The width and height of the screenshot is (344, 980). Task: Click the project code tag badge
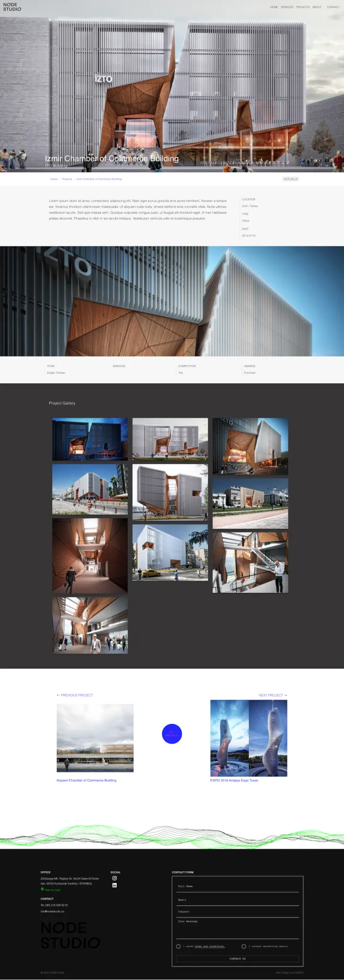(x=290, y=179)
